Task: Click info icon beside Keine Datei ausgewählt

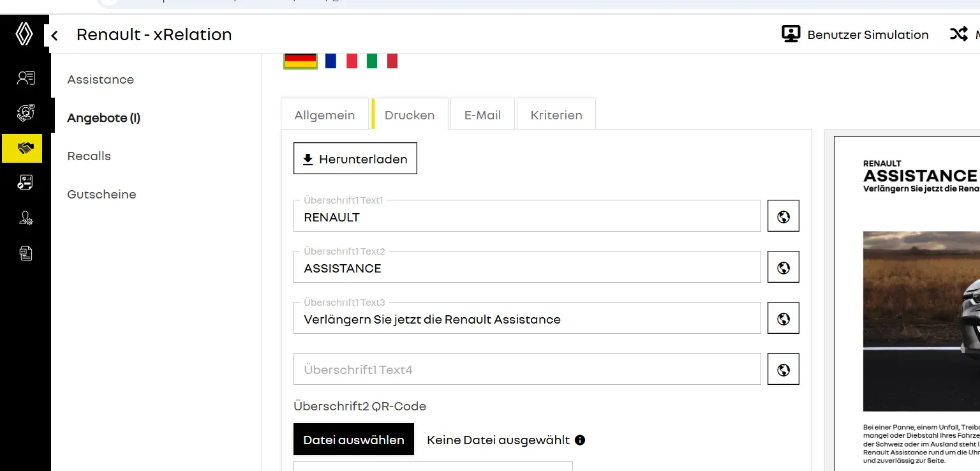Action: (x=580, y=440)
